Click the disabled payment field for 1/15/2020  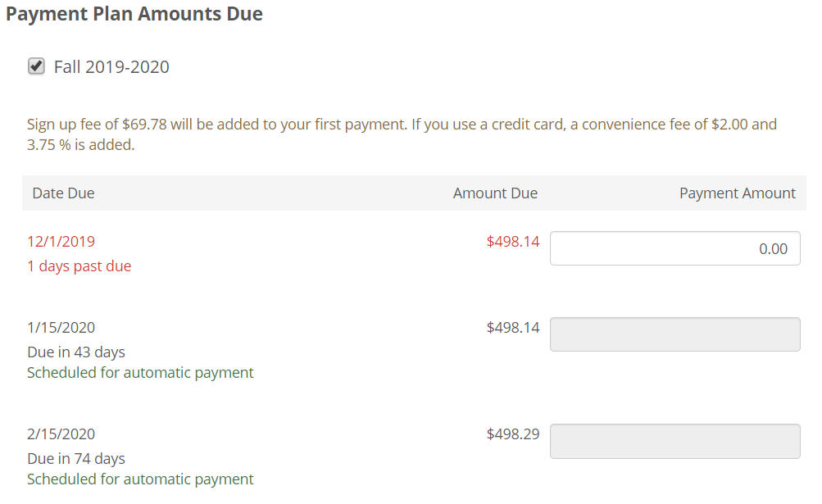coord(674,334)
